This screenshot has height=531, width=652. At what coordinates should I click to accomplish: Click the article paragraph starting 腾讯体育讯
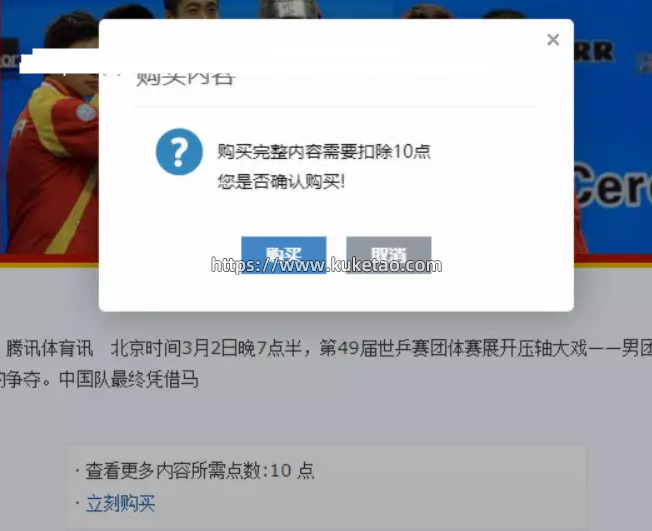[x=326, y=364]
